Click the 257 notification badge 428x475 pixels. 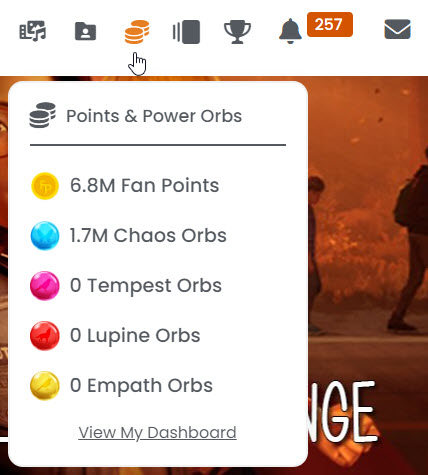tap(330, 24)
